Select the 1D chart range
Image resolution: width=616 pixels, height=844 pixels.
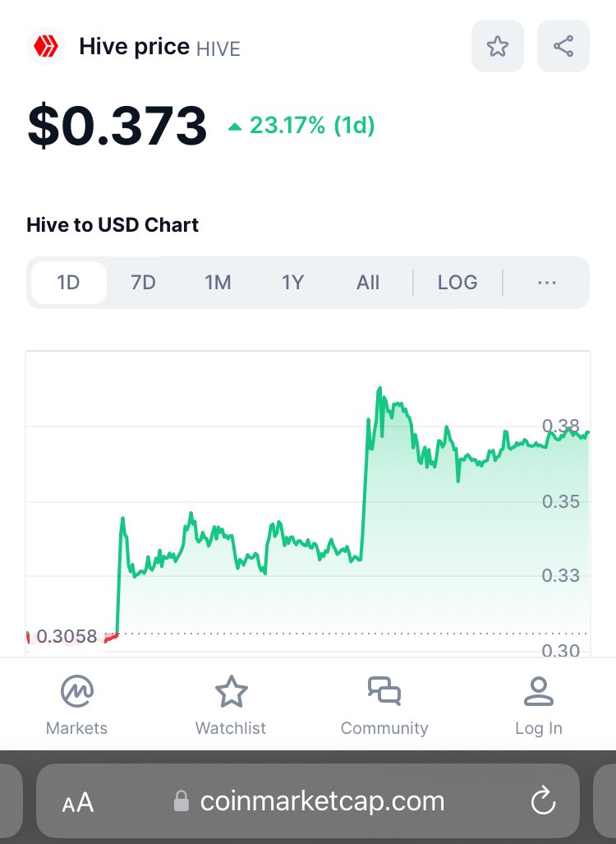tap(69, 283)
